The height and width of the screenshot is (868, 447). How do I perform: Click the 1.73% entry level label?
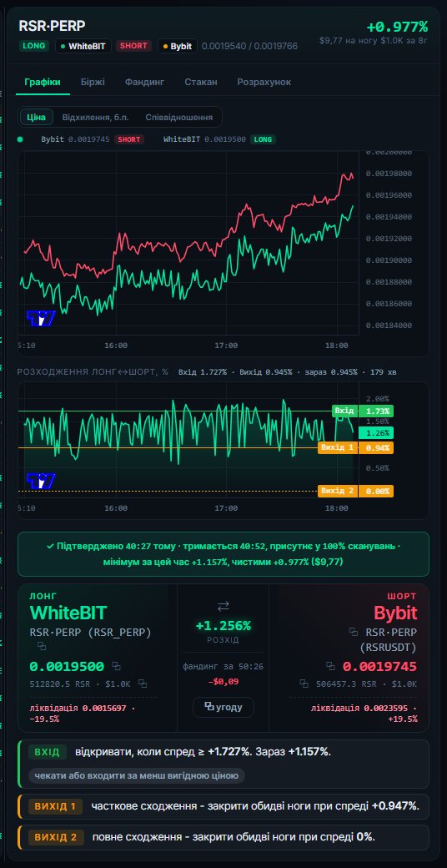tap(376, 411)
